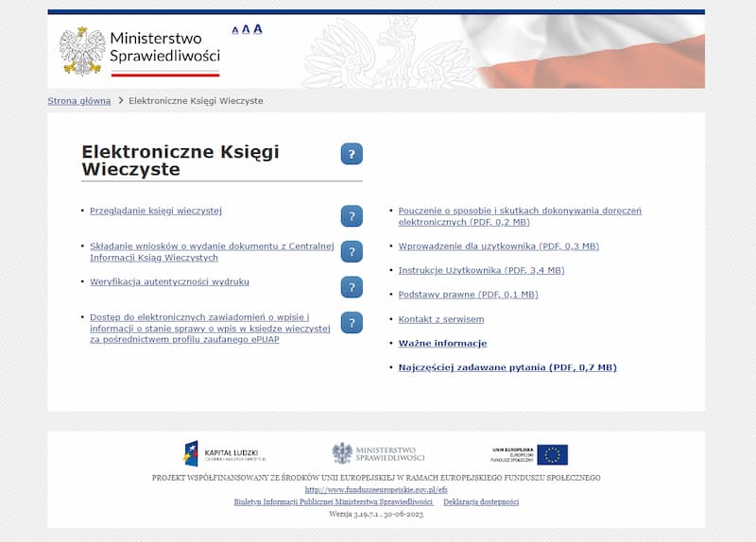Image resolution: width=756 pixels, height=542 pixels.
Task: Open help icon for ePUAP notifications access
Action: tap(352, 323)
